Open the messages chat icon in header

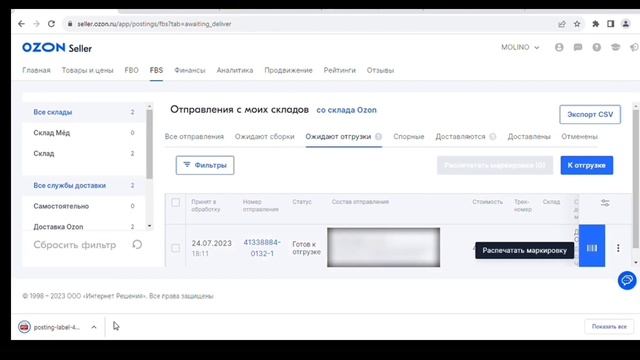pyautogui.click(x=578, y=47)
